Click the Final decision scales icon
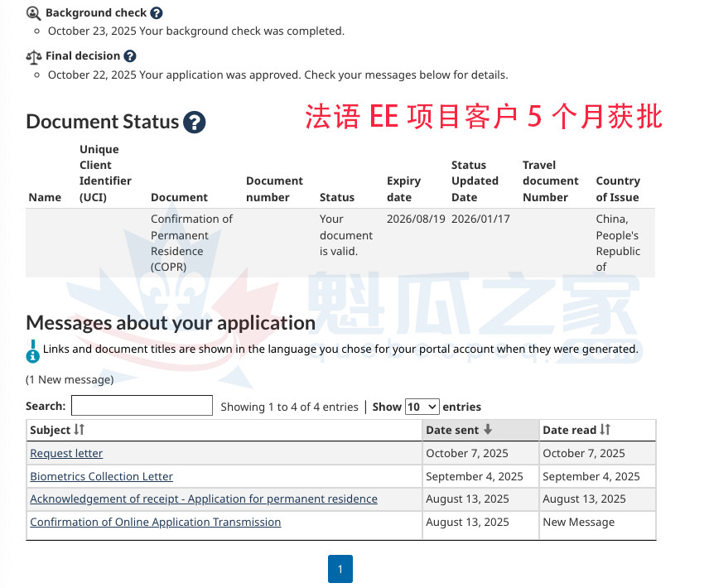This screenshot has height=588, width=709. 33,56
